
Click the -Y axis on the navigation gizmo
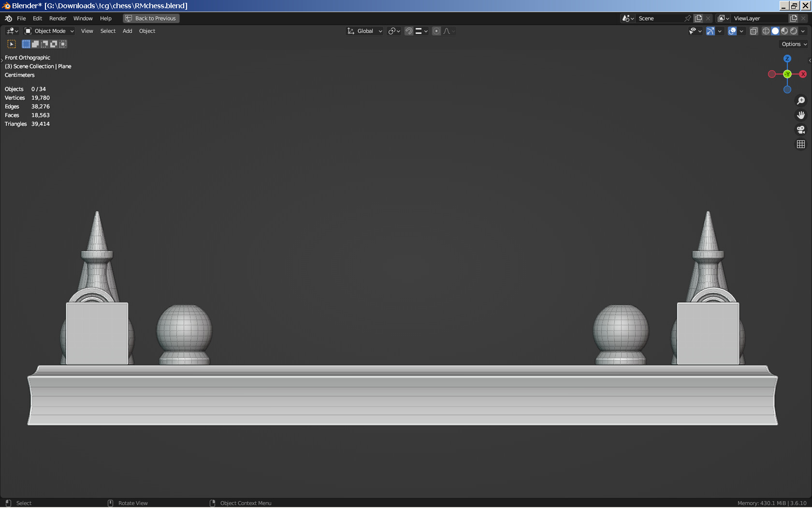[787, 74]
